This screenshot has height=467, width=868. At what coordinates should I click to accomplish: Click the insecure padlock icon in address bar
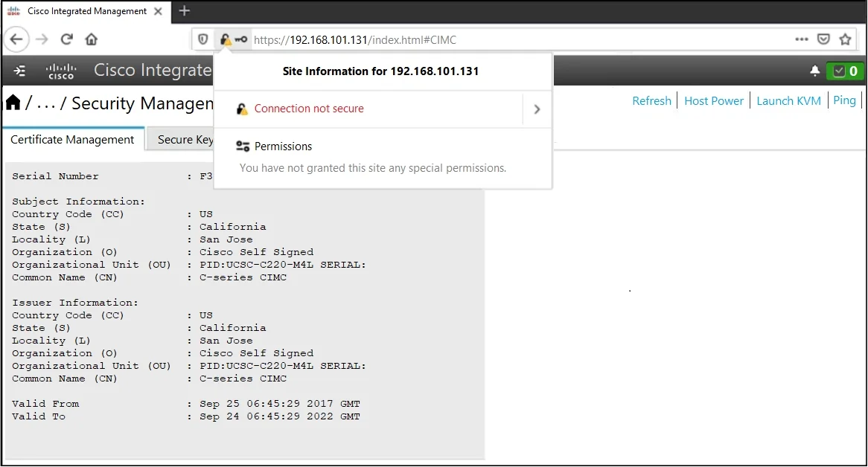[225, 39]
